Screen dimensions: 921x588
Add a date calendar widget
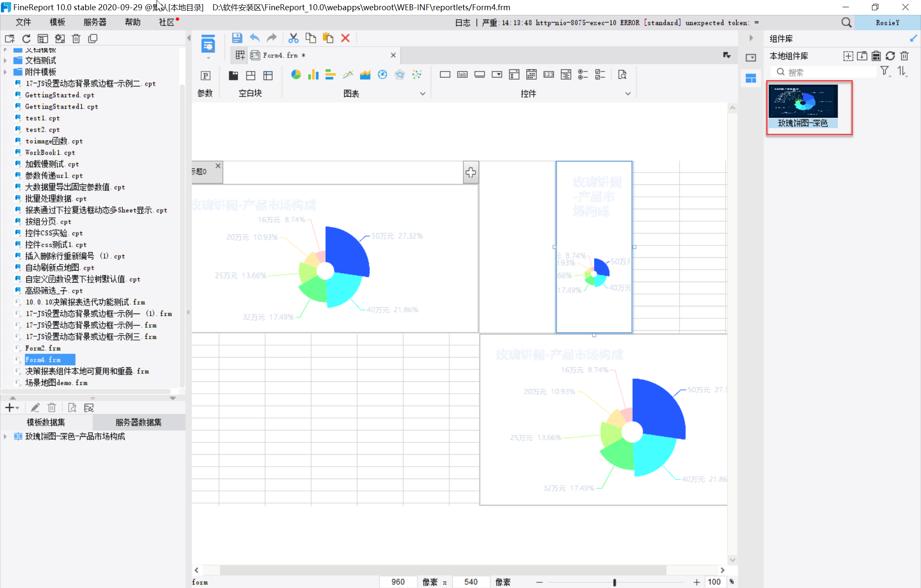[531, 75]
